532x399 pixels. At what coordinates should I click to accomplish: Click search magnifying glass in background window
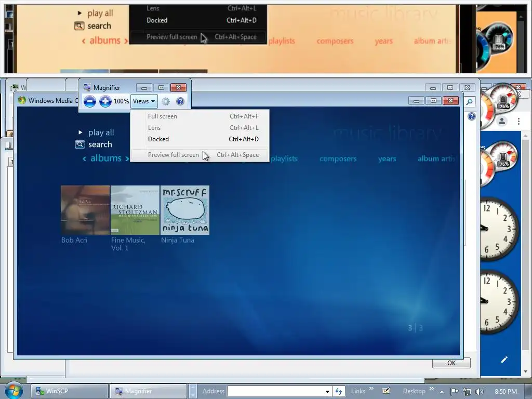(x=470, y=101)
